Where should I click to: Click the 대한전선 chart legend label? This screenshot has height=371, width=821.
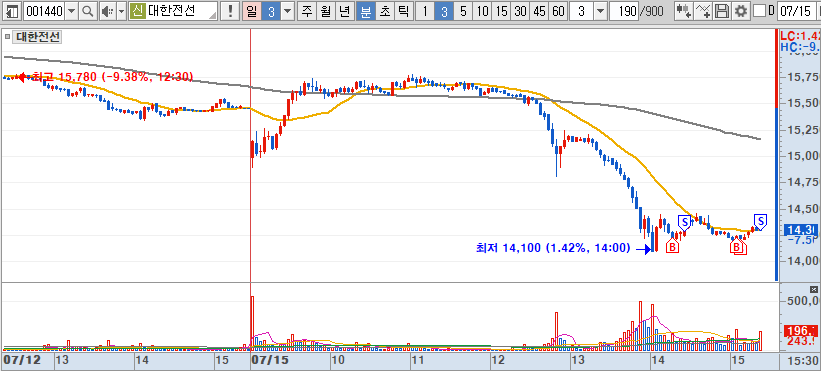click(x=38, y=37)
